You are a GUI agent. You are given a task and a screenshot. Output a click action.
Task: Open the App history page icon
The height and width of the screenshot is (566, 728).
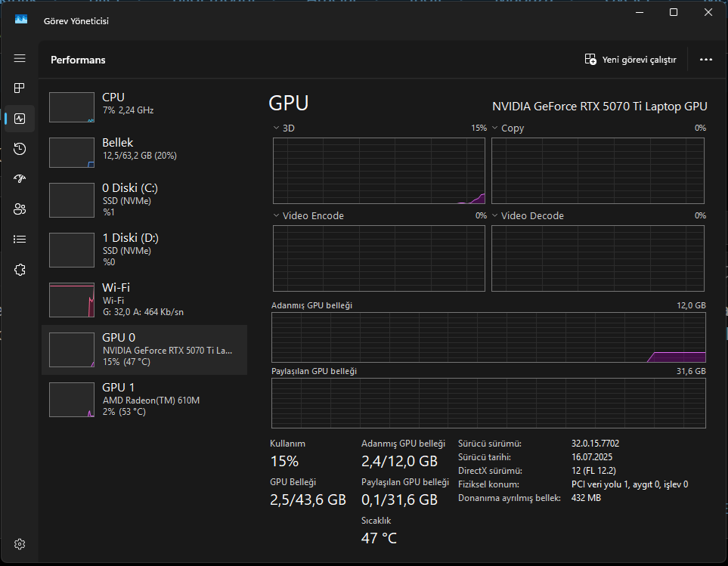pos(20,148)
